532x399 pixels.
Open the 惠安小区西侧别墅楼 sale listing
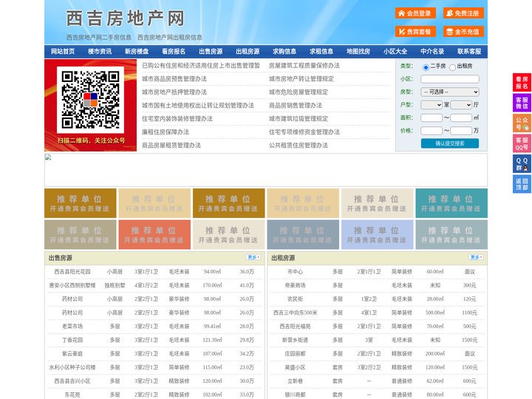click(x=72, y=285)
